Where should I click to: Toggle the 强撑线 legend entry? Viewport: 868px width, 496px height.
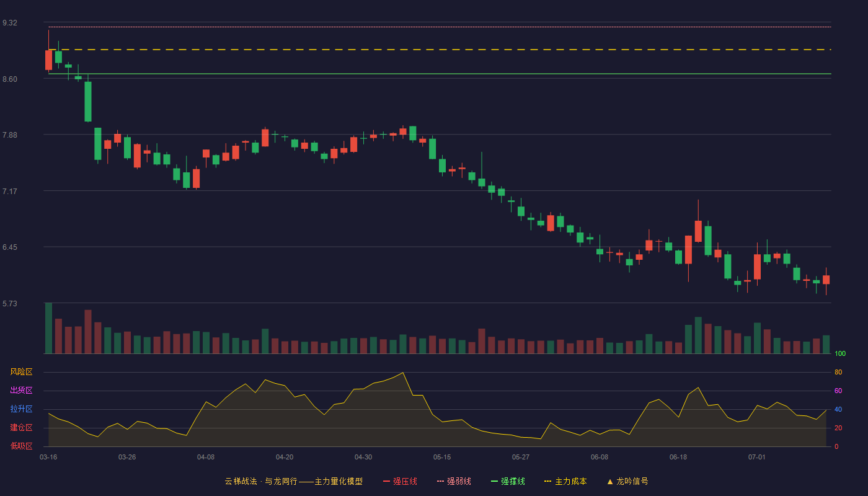point(508,481)
